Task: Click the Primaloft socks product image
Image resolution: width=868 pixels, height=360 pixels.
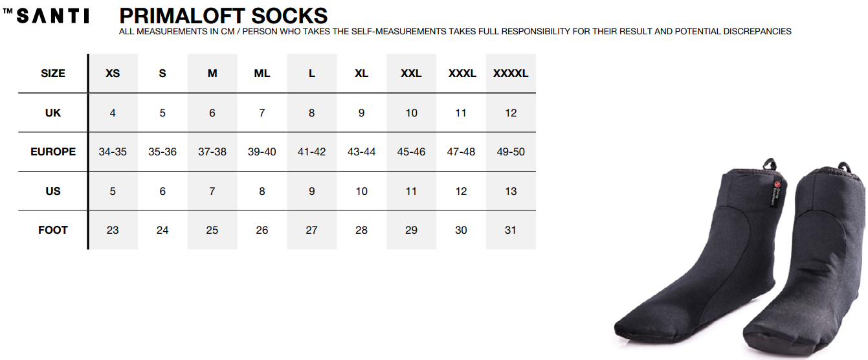Action: coord(738,259)
